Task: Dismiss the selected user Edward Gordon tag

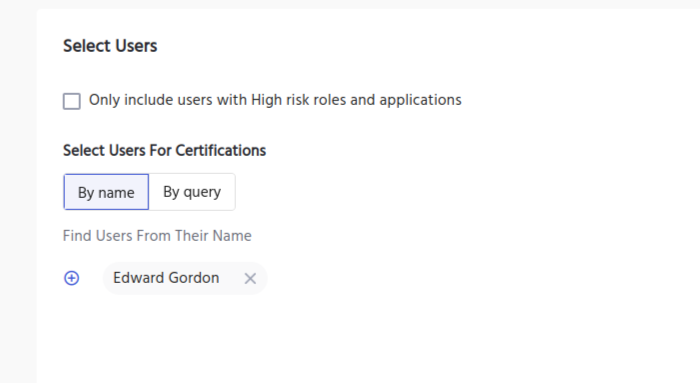Action: click(x=250, y=279)
